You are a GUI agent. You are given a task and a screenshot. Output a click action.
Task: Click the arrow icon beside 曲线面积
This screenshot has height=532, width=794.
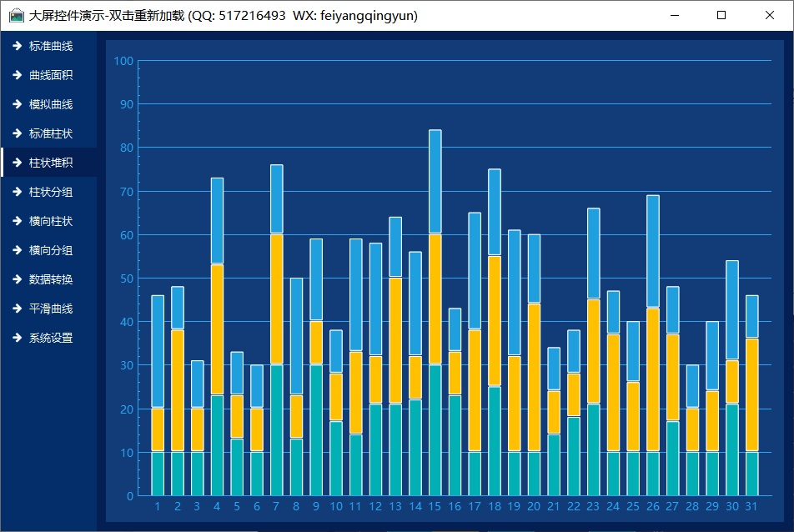[17, 75]
